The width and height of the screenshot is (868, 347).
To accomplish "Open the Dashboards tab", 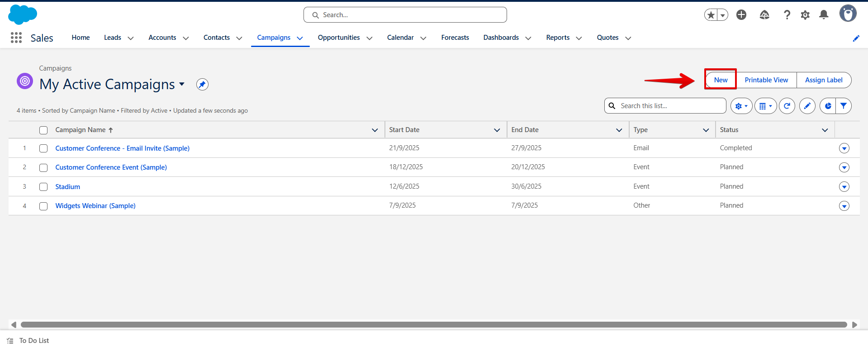I will pos(501,38).
